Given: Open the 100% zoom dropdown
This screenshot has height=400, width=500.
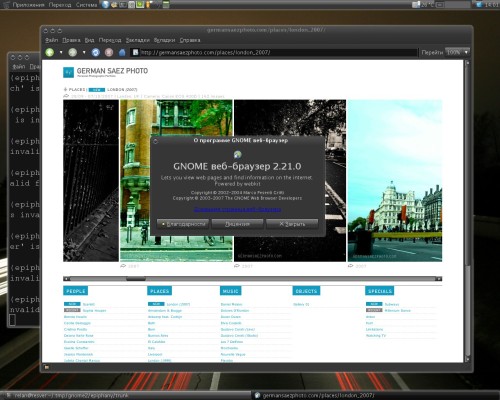Looking at the screenshot, I should click(457, 52).
